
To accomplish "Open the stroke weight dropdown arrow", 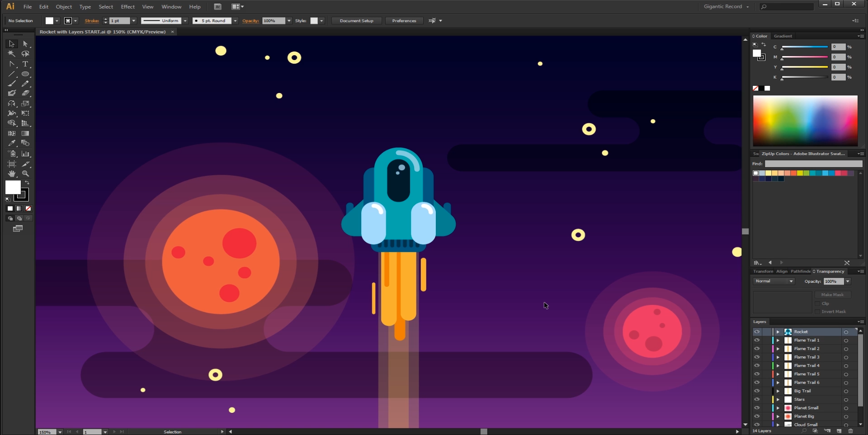I will coord(134,21).
